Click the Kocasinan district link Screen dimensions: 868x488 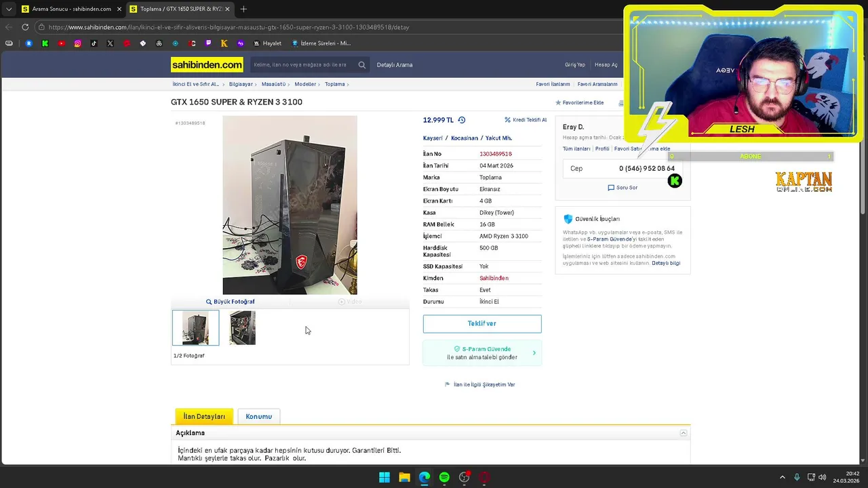click(x=465, y=138)
